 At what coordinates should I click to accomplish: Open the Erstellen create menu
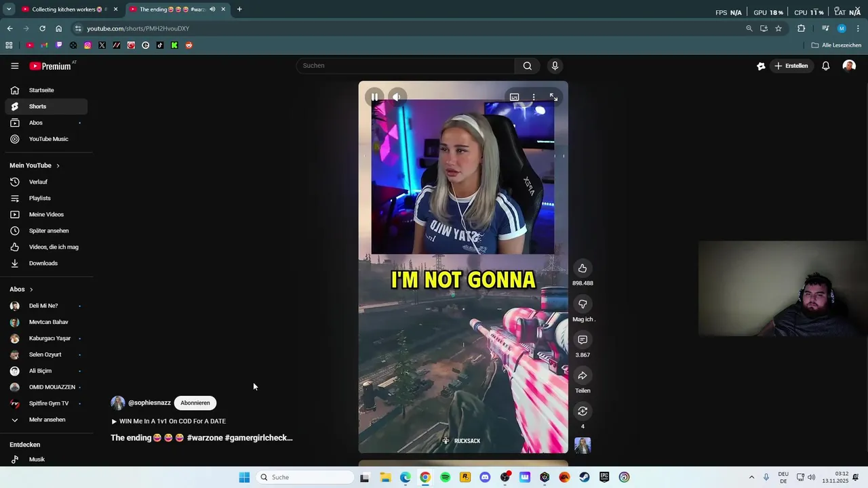tap(791, 66)
